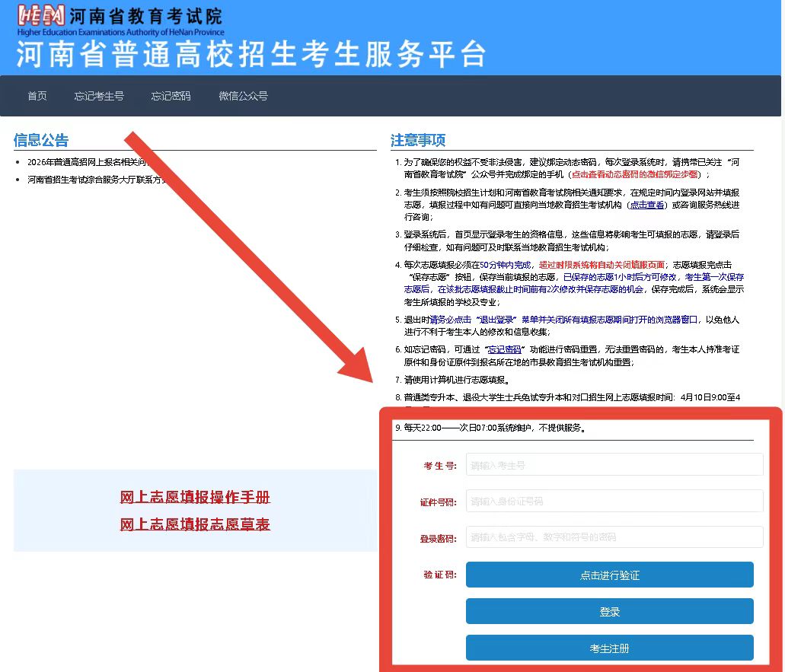The image size is (785, 672).
Task: Click the 点击查看 link for local admissions offices
Action: (x=648, y=205)
